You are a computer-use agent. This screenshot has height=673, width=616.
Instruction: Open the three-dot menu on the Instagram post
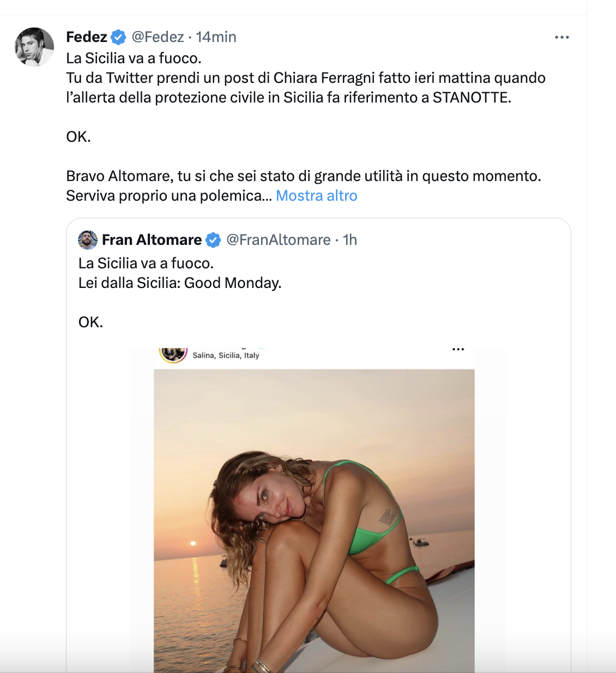[x=457, y=349]
